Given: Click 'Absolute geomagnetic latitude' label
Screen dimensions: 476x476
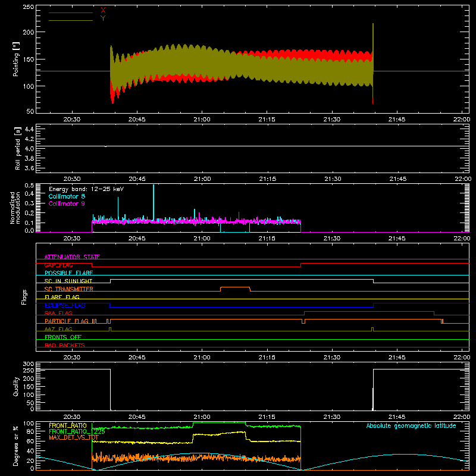Looking at the screenshot, I should point(411,425).
